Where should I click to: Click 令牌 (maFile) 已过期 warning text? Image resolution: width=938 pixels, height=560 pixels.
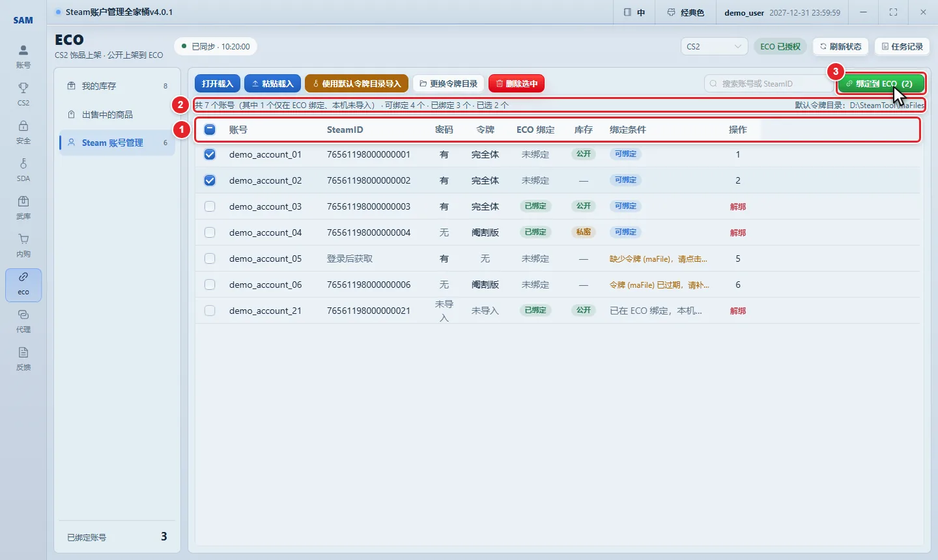coord(659,285)
